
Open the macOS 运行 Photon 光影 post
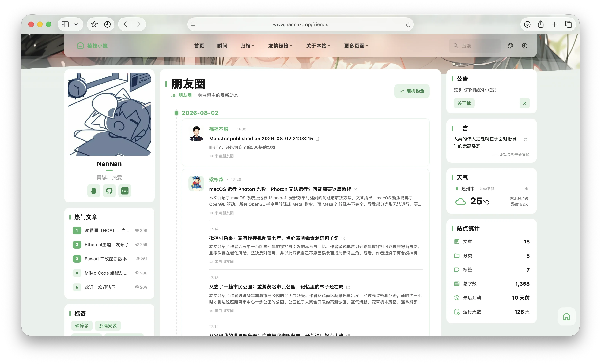(280, 189)
